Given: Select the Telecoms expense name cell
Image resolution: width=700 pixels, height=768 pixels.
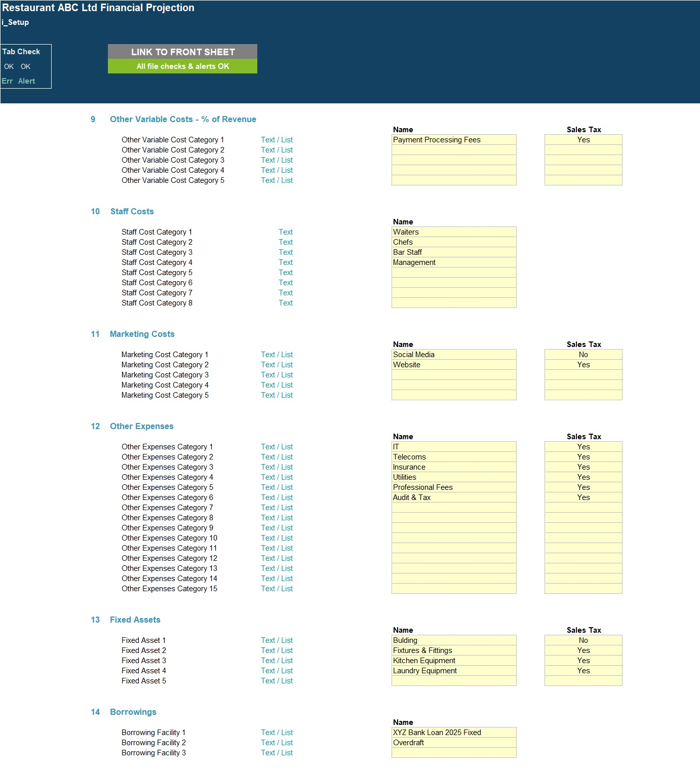Looking at the screenshot, I should (454, 457).
